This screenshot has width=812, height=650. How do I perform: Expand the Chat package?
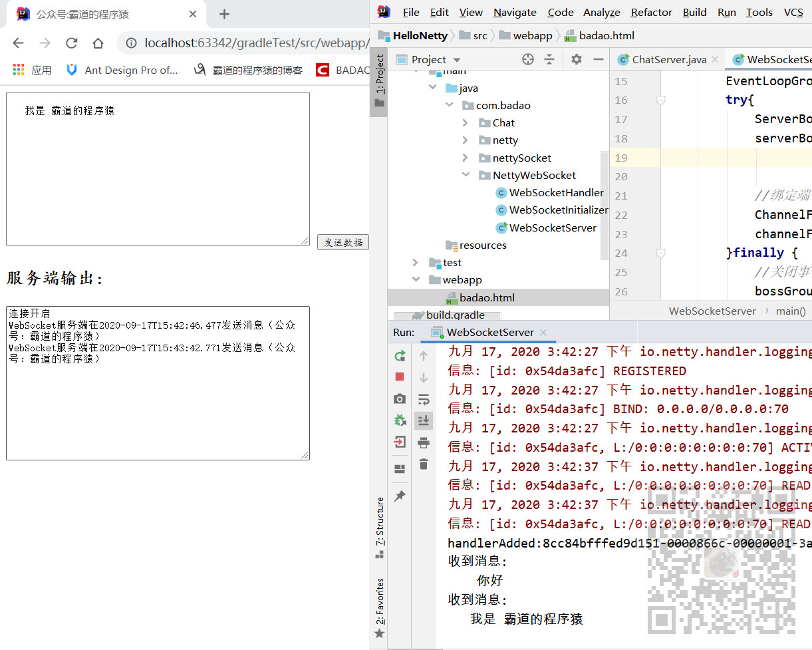(465, 122)
